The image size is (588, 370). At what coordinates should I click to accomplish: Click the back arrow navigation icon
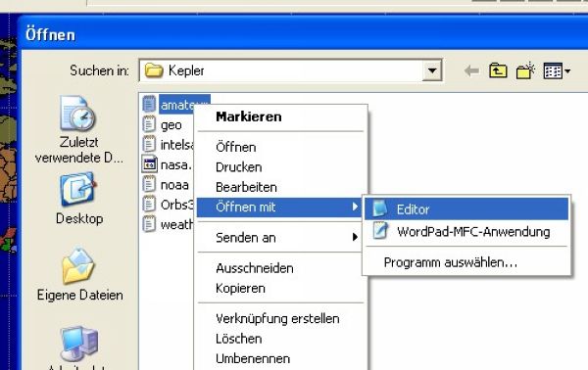(x=471, y=70)
